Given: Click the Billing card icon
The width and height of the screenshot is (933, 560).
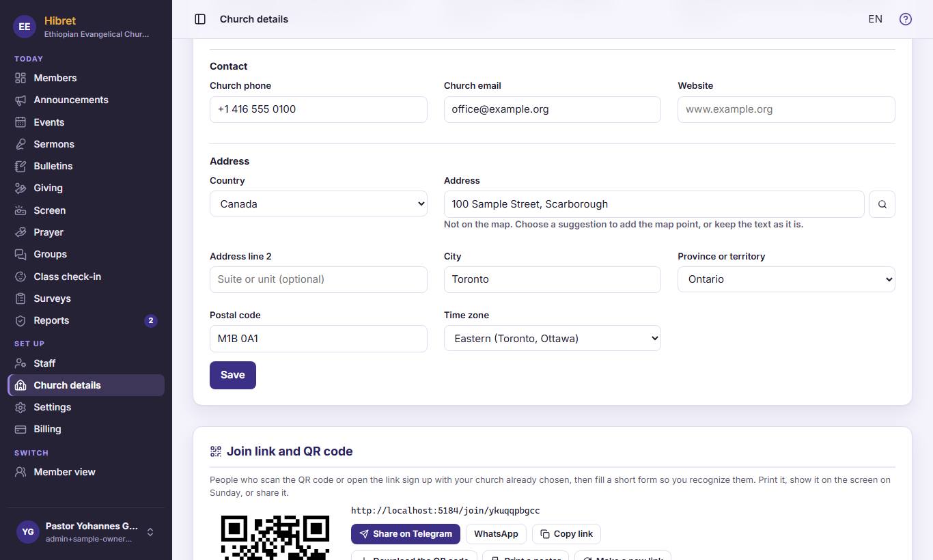Looking at the screenshot, I should point(20,429).
